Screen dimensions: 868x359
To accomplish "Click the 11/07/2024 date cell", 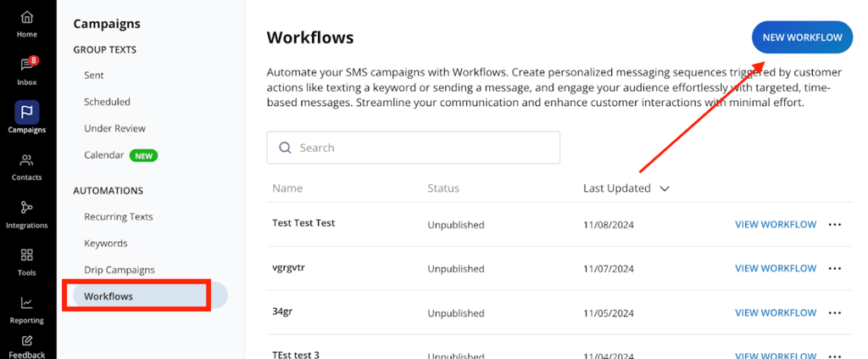I will 609,269.
